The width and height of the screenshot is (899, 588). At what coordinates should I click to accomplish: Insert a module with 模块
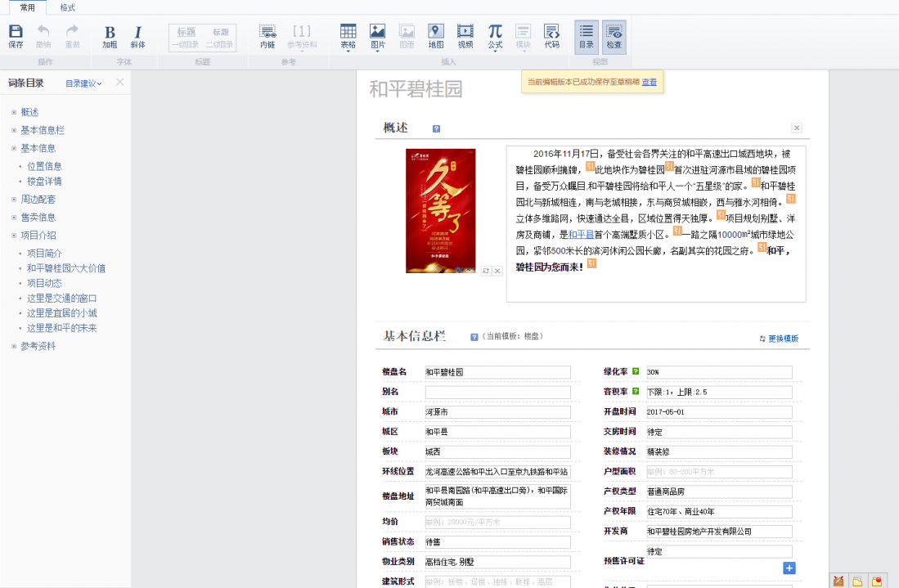tap(523, 36)
